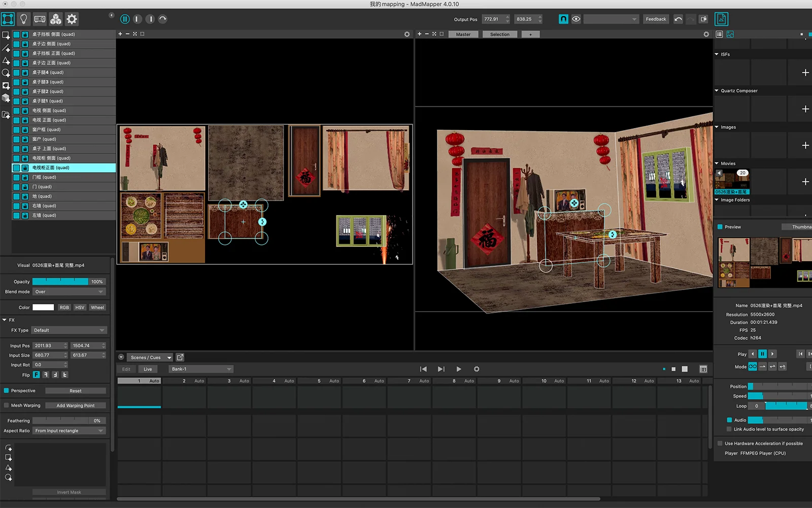Open the Blend mode dropdown
812x508 pixels.
70,292
